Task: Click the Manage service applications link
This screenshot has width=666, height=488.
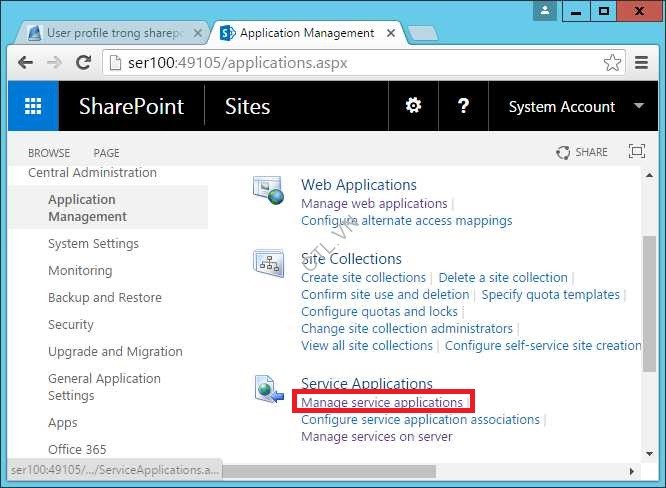Action: pyautogui.click(x=382, y=402)
